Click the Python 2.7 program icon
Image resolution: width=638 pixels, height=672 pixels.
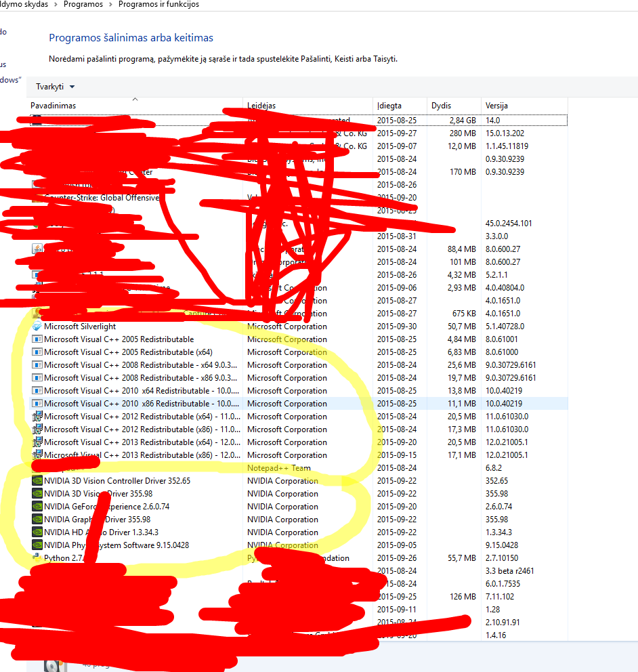click(x=37, y=558)
